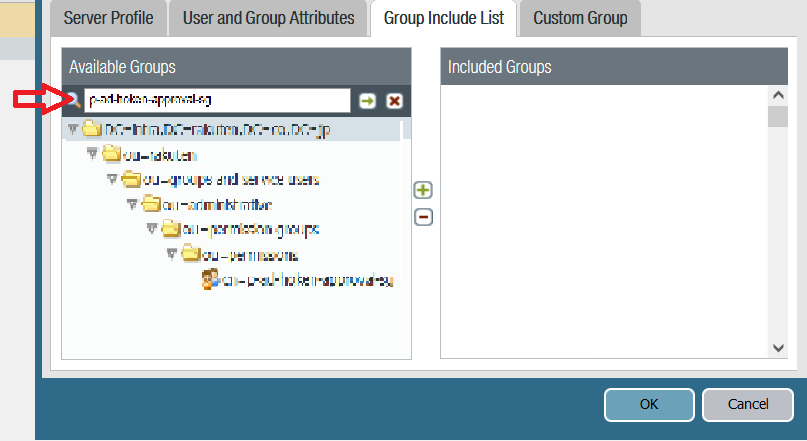Click the green arrow search-go icon
This screenshot has width=807, height=441.
point(367,101)
